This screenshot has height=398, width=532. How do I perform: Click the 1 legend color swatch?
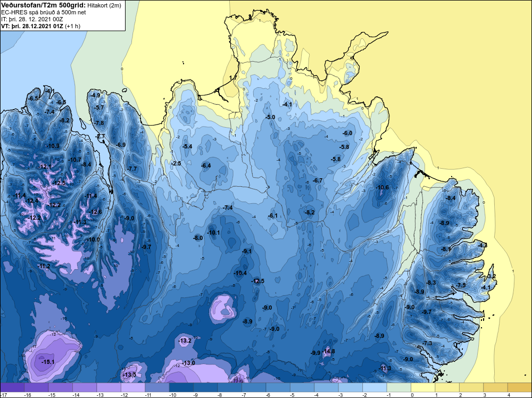point(447,387)
